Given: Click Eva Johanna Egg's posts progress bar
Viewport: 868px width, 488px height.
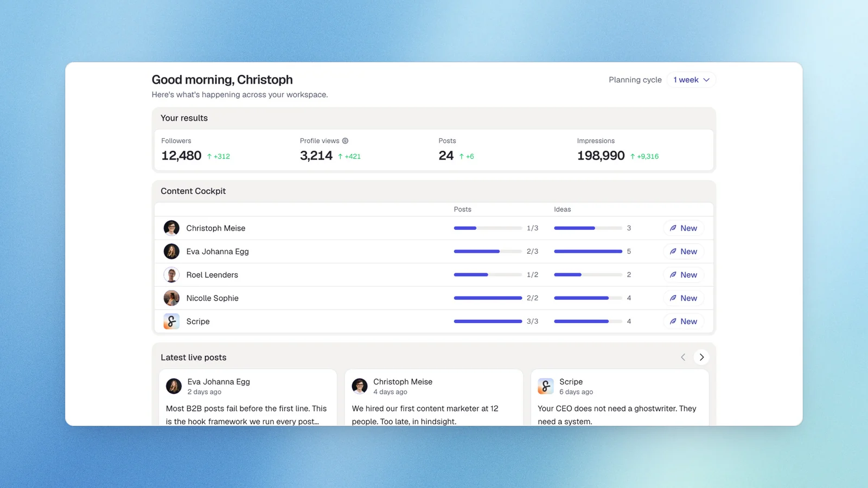Looking at the screenshot, I should 488,252.
